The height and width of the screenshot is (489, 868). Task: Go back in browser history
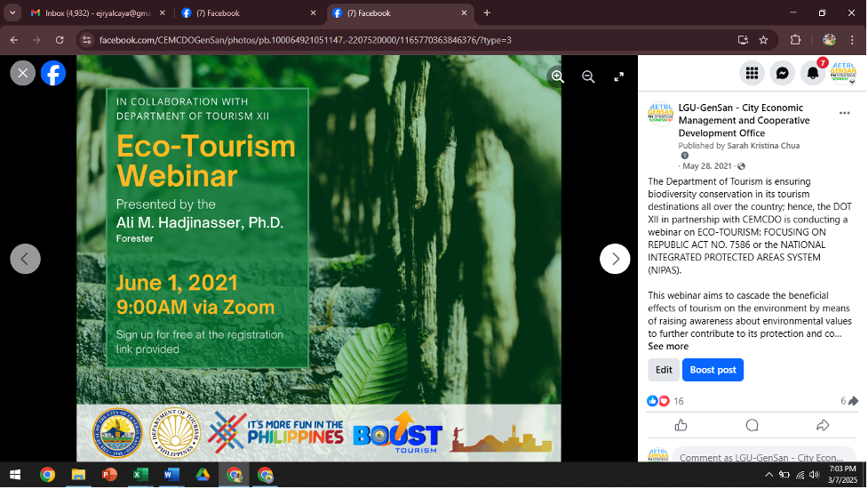tap(14, 40)
